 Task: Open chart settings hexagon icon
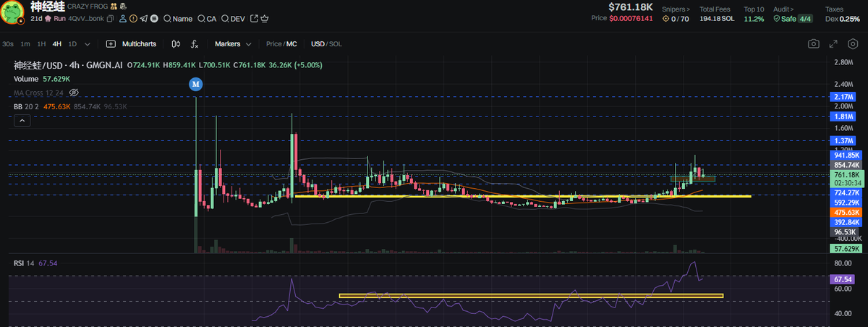point(853,44)
